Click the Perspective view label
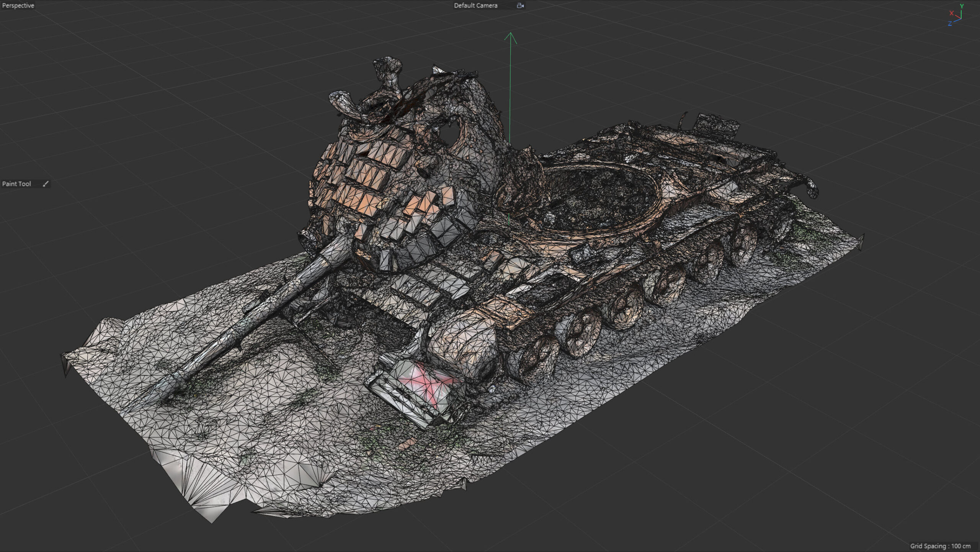 18,5
